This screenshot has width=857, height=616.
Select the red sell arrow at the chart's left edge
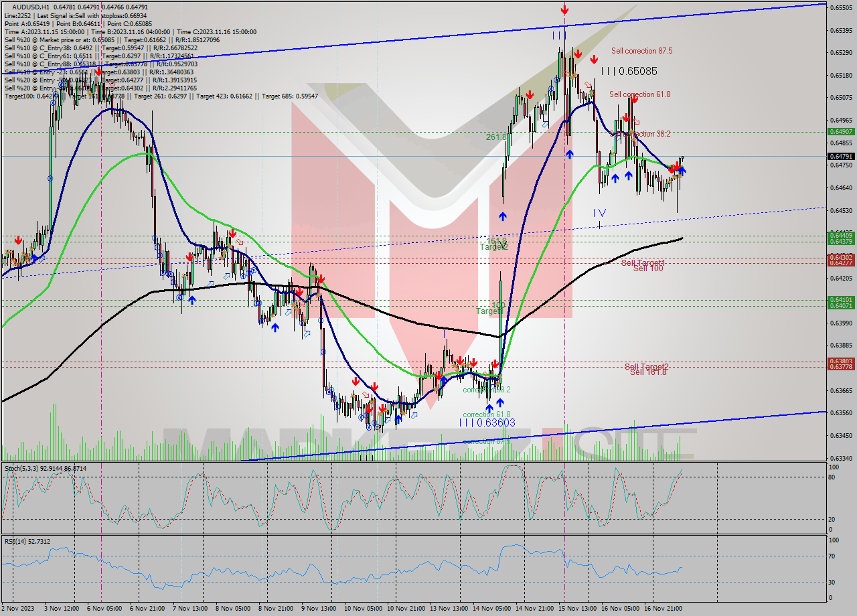tap(17, 238)
